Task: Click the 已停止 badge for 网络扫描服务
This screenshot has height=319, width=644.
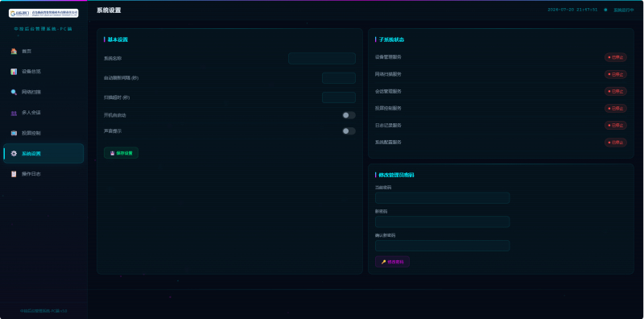Action: coord(616,74)
